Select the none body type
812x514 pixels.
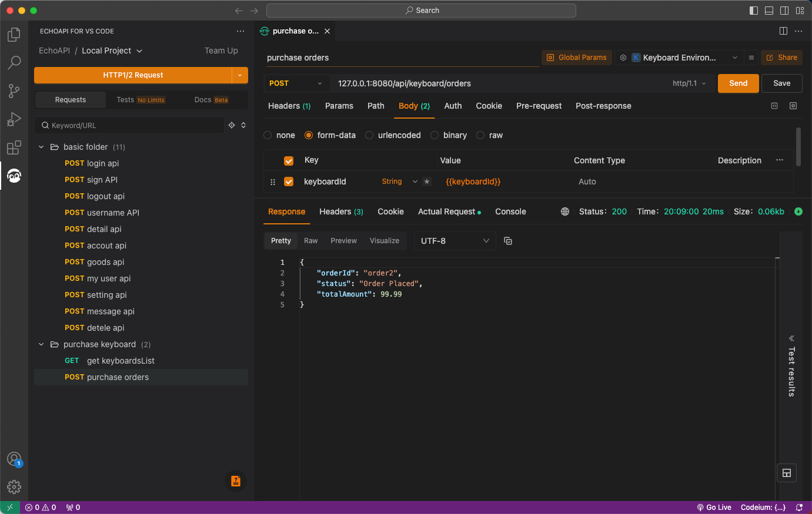click(x=268, y=135)
